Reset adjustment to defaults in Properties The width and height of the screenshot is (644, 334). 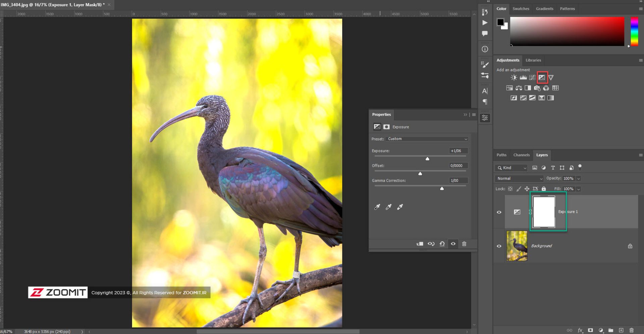point(442,244)
